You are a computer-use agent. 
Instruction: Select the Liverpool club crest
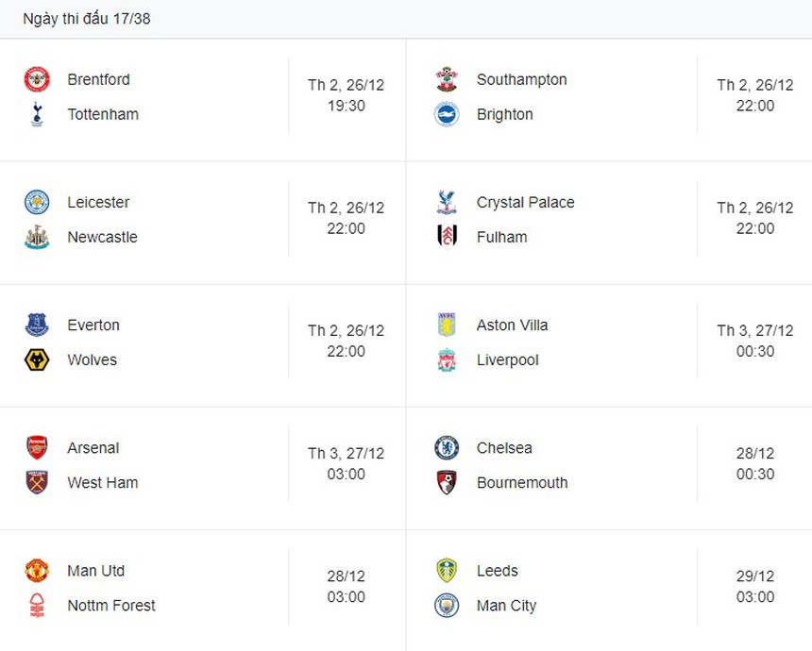pos(447,359)
